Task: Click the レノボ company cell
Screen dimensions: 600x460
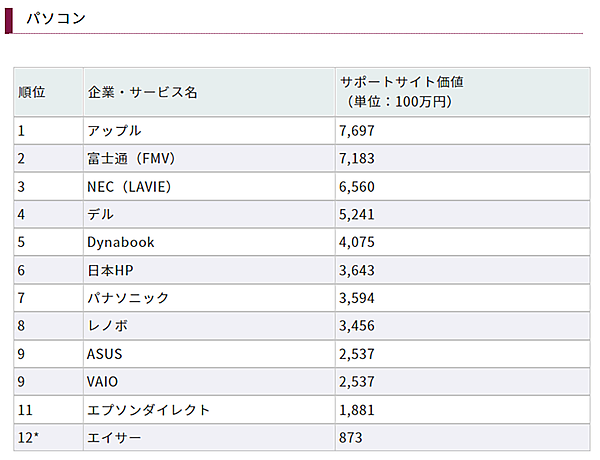Action: (x=108, y=326)
